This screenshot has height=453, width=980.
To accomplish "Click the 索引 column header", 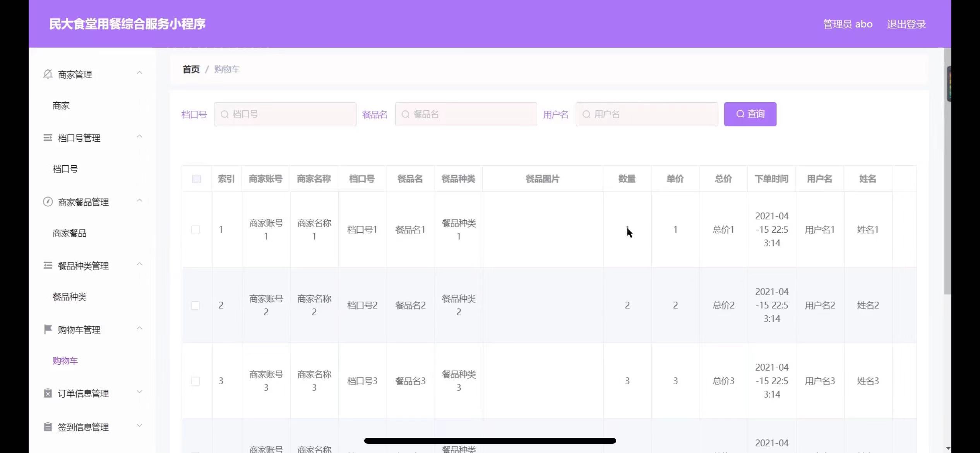I will (226, 179).
